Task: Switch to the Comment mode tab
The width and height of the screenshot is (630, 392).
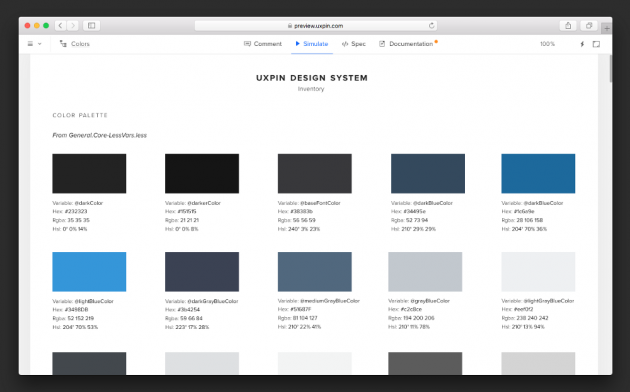Action: [x=263, y=44]
